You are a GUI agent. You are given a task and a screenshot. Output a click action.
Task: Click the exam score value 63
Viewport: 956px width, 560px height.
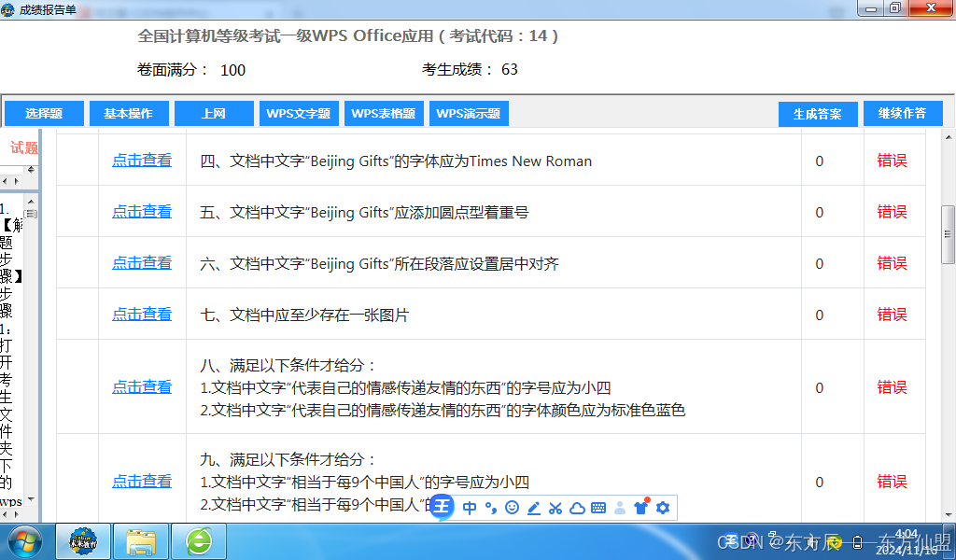point(510,69)
